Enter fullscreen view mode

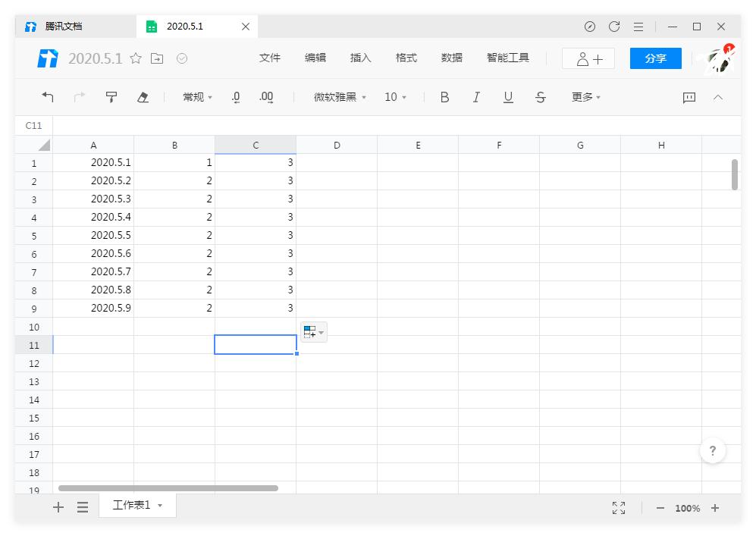(618, 508)
